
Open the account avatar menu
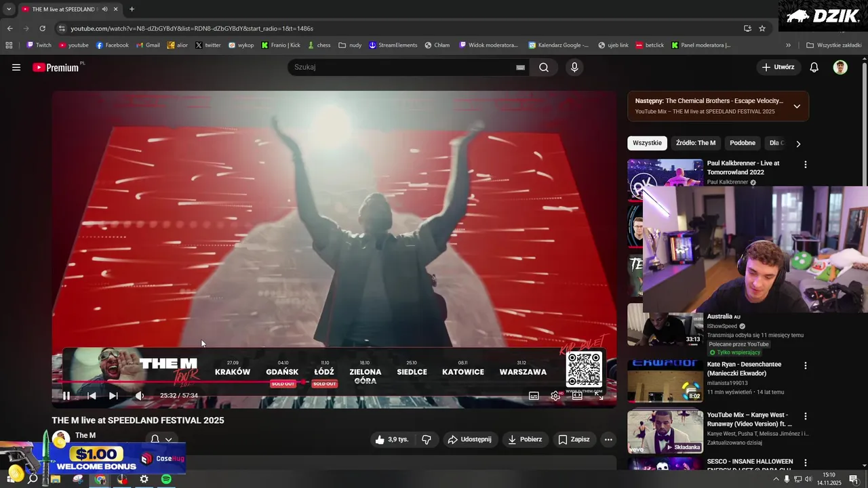coord(840,67)
